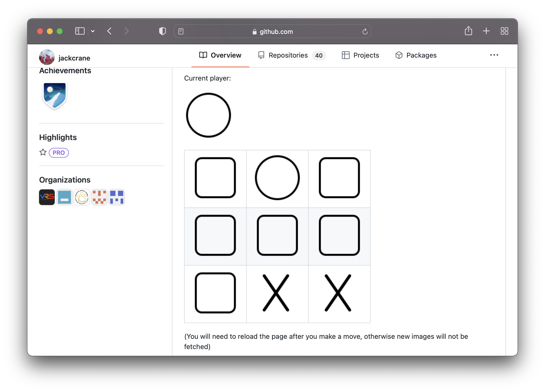Toggle the Safari sidebar
The width and height of the screenshot is (545, 392).
80,31
